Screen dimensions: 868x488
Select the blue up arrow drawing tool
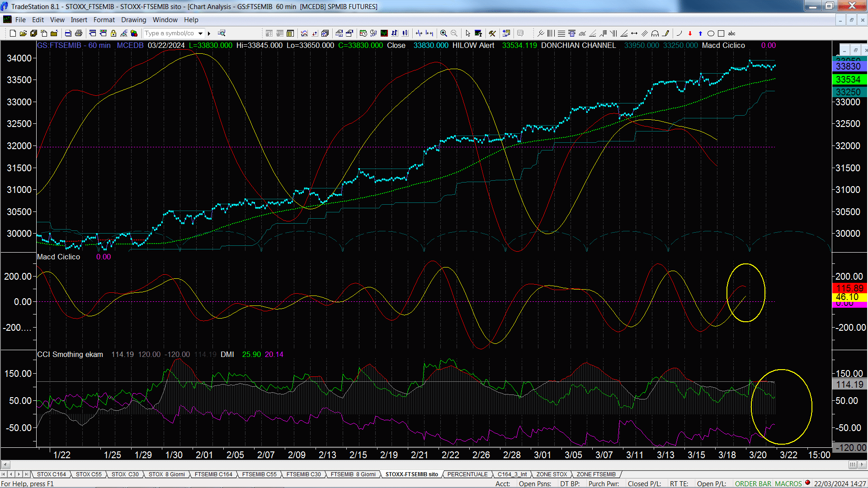(x=700, y=33)
